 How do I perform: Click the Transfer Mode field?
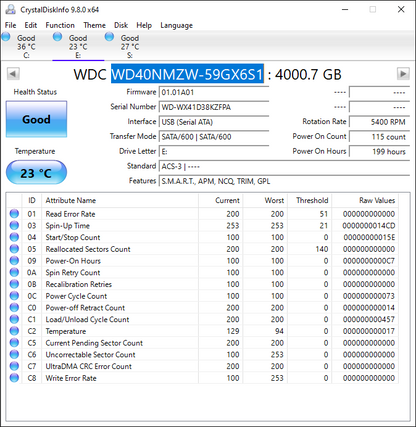[214, 137]
